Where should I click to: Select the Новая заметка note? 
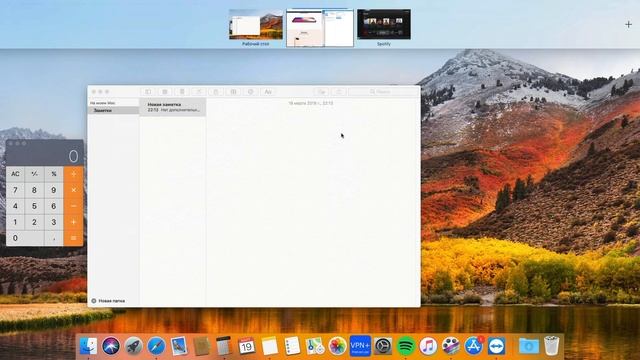tap(173, 107)
